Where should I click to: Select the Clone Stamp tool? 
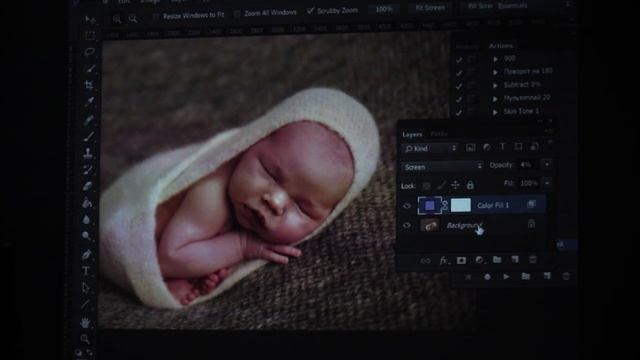click(x=88, y=153)
